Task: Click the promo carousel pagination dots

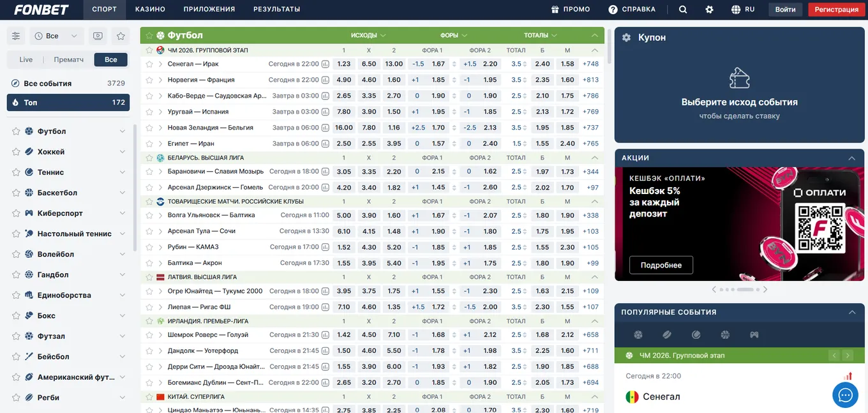Action: tap(739, 289)
